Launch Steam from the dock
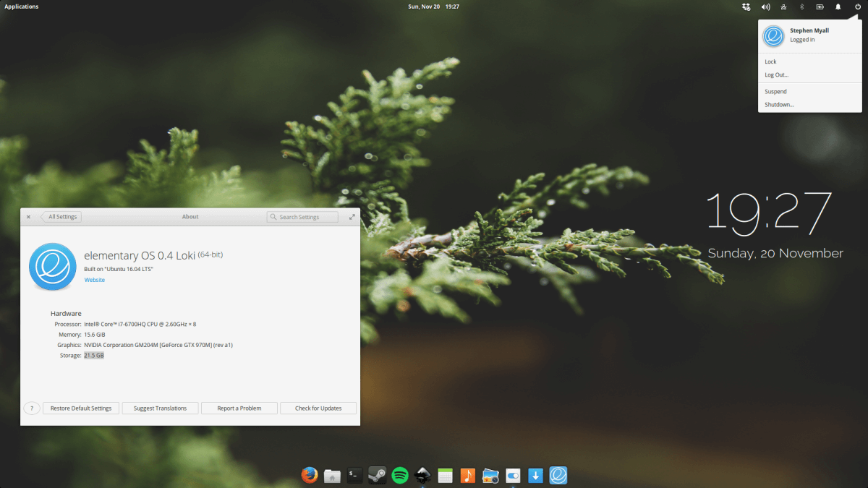868x488 pixels. (x=377, y=475)
